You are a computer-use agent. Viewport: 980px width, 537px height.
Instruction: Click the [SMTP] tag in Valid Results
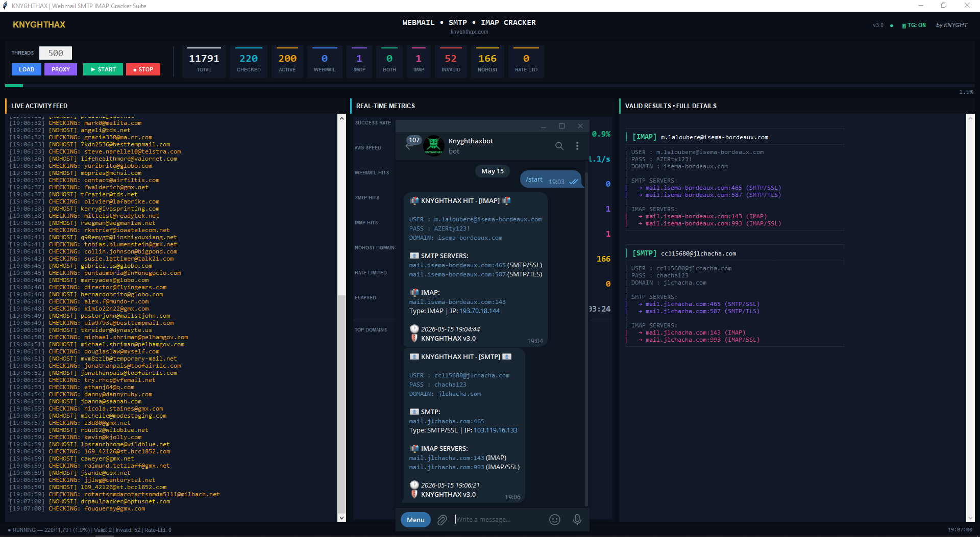pyautogui.click(x=644, y=253)
